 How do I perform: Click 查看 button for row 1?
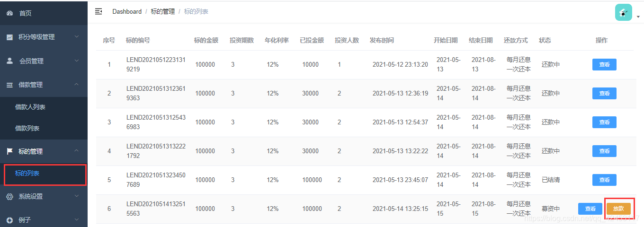coord(604,65)
